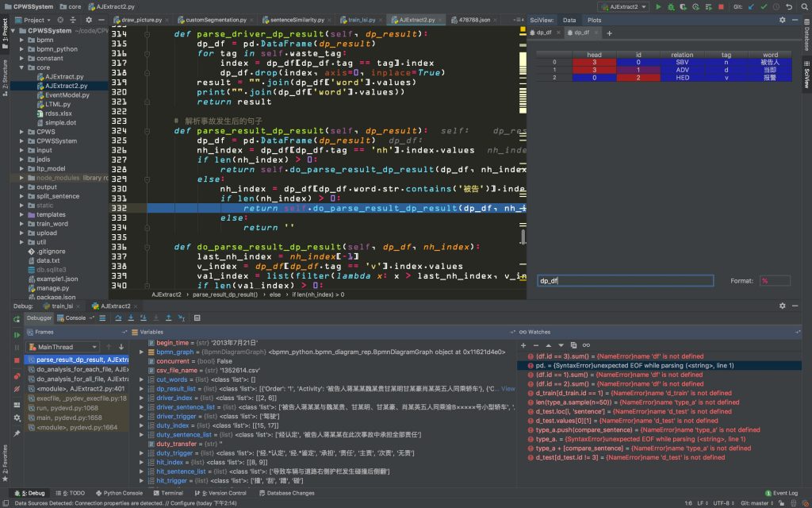Open the Python Console tool window
The width and height of the screenshot is (812, 508).
(x=118, y=493)
